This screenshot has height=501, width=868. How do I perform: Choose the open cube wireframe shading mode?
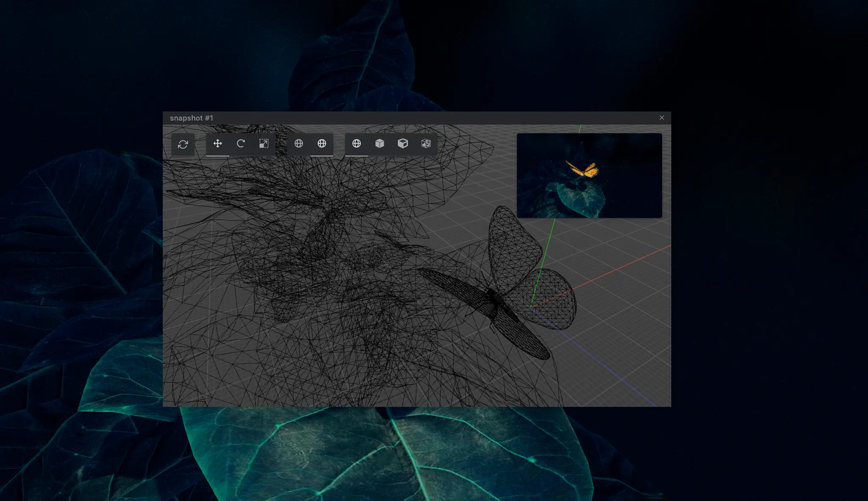pyautogui.click(x=403, y=144)
